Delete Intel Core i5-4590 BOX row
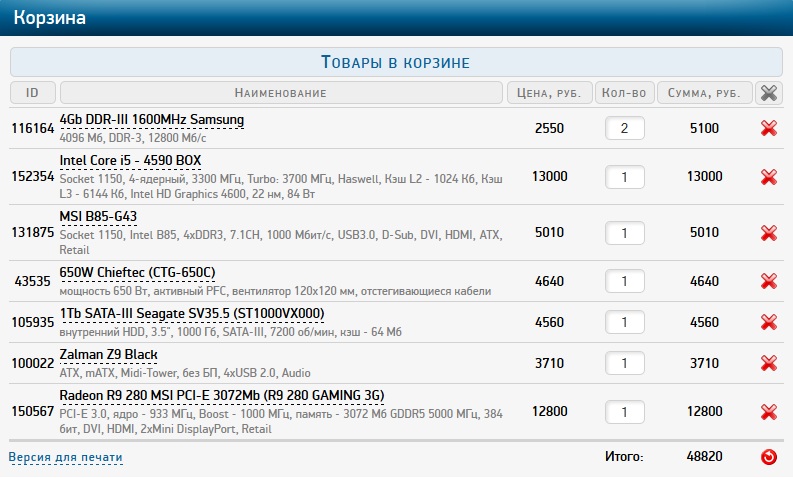The width and height of the screenshot is (793, 478). (x=768, y=177)
